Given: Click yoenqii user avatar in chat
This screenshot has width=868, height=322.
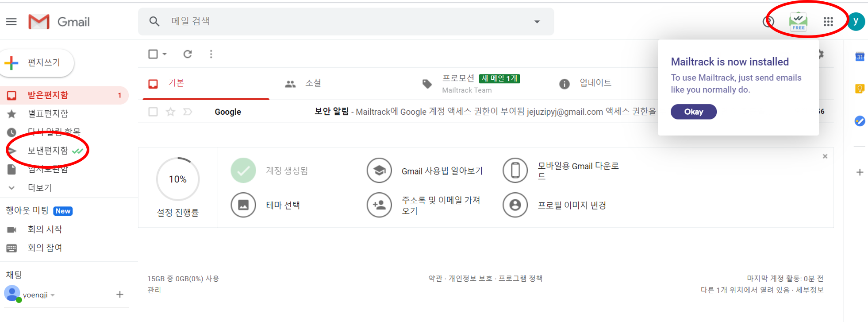Looking at the screenshot, I should 12,294.
